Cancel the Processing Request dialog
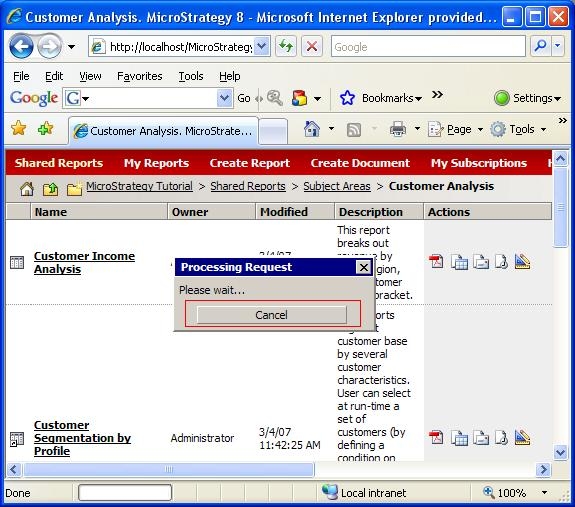This screenshot has height=507, width=575. coord(271,315)
